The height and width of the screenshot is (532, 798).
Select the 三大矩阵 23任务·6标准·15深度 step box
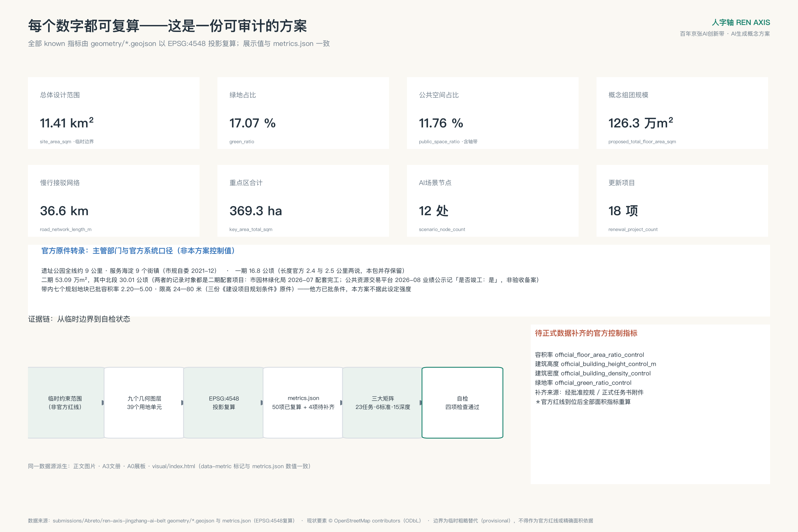tap(382, 403)
